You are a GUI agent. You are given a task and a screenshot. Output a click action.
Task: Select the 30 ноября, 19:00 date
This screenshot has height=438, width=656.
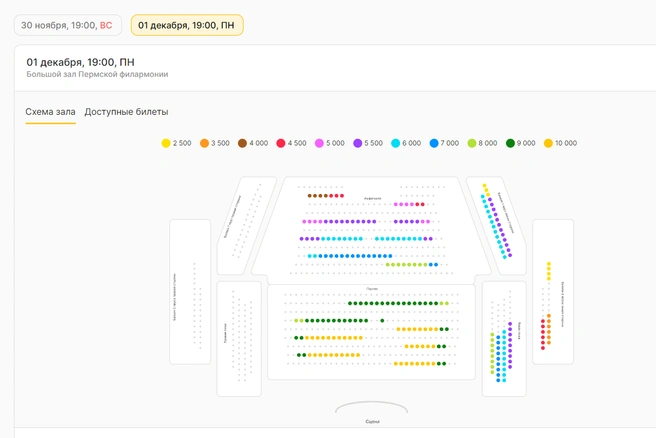coord(67,25)
